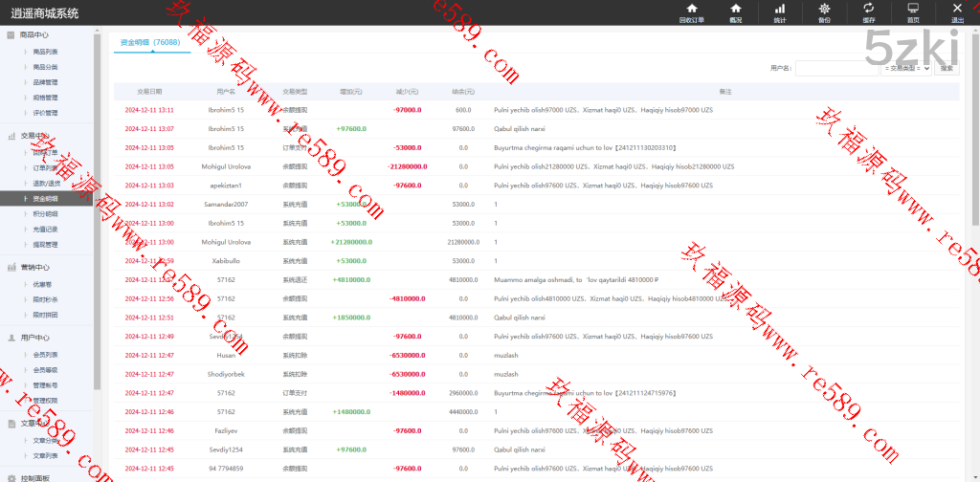Open 会员列表 in the sidebar menu

point(46,355)
